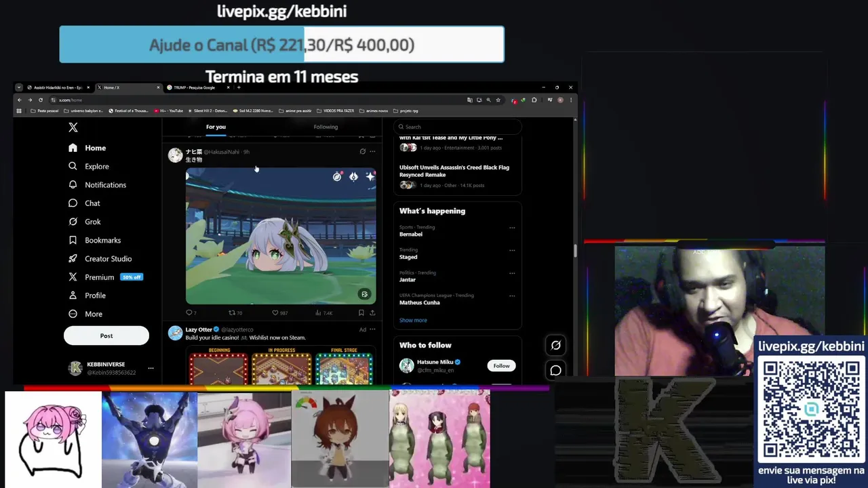Reload the browser page

[x=41, y=100]
